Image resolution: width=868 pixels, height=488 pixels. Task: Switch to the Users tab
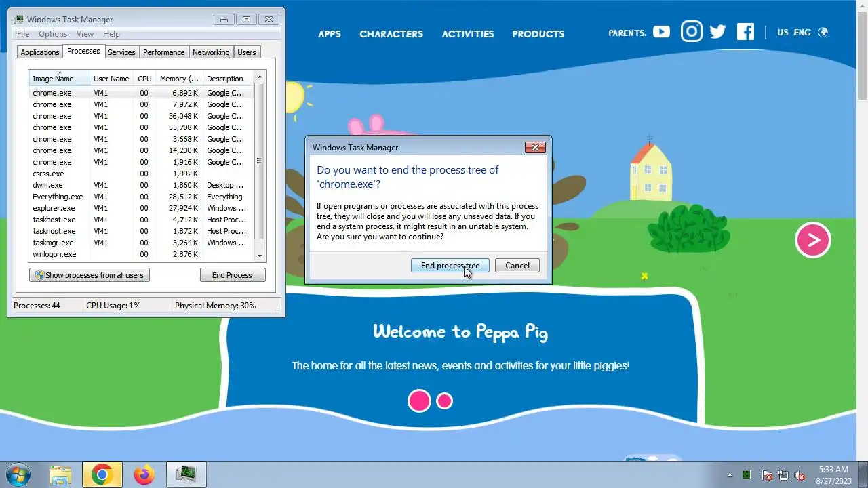click(247, 52)
